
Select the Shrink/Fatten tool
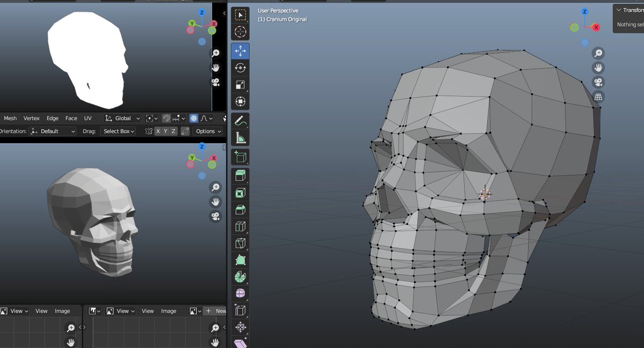tap(240, 328)
